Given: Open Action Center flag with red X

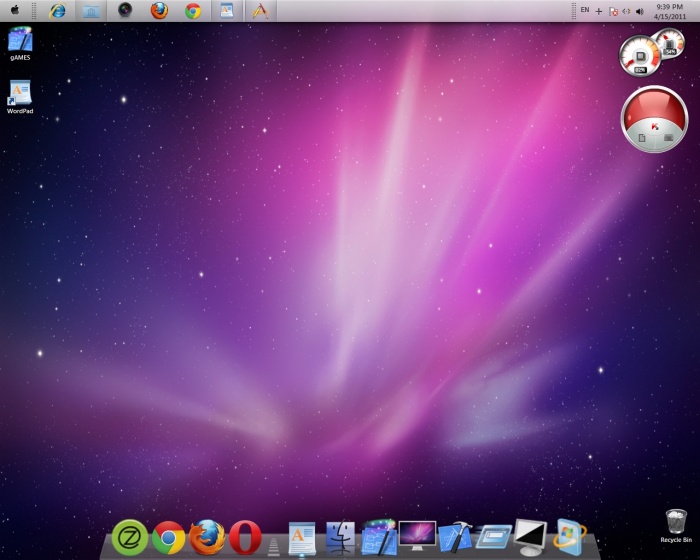Looking at the screenshot, I should [613, 11].
